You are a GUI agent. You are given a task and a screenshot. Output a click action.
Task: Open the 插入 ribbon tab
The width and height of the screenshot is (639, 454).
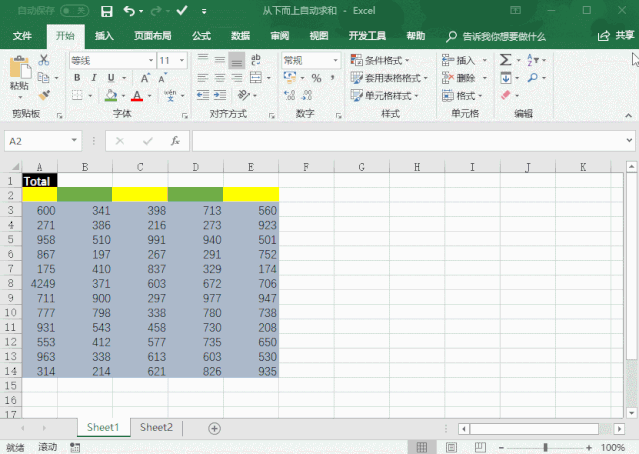tap(104, 36)
